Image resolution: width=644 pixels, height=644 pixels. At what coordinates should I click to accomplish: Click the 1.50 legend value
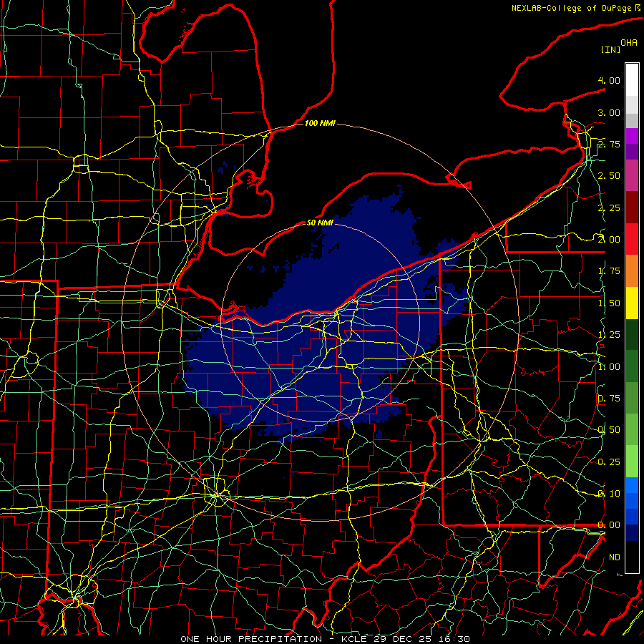pyautogui.click(x=609, y=303)
